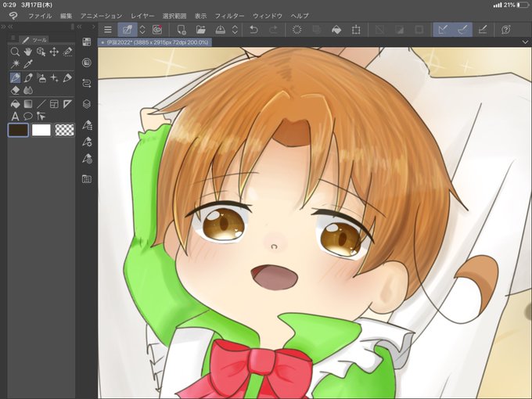Viewport: 532px width, 399px height.
Task: Select the highlighted Pen tool
Action: (x=15, y=78)
